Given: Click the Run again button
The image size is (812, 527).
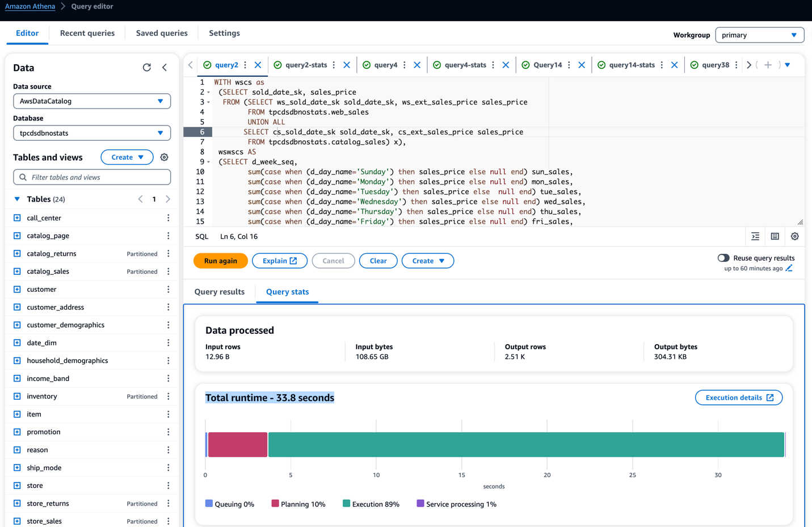Looking at the screenshot, I should (x=221, y=261).
